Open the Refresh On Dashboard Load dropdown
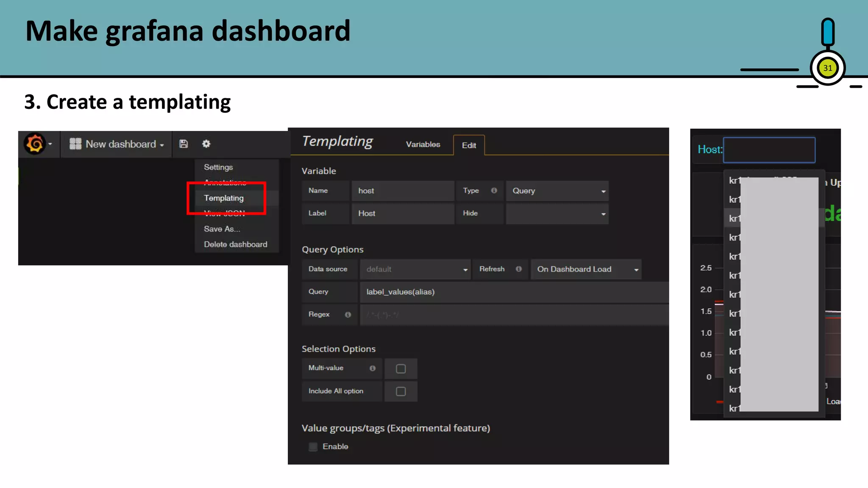The image size is (868, 488). pos(586,269)
